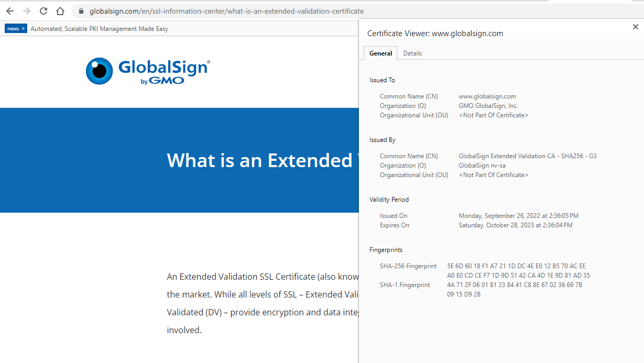Click Organization (O) label under Issued By
This screenshot has width=644, height=363.
(x=403, y=166)
